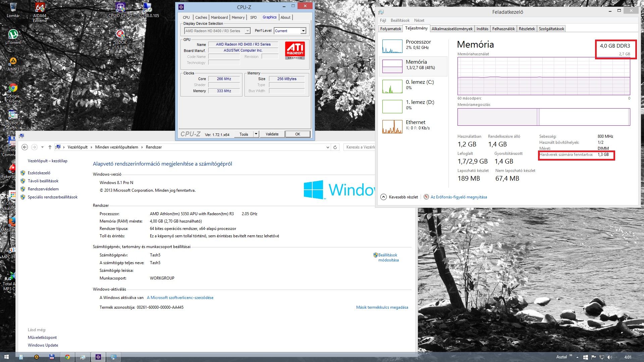Click Másik termékkulcs megadása link
This screenshot has width=644, height=362.
pyautogui.click(x=382, y=307)
